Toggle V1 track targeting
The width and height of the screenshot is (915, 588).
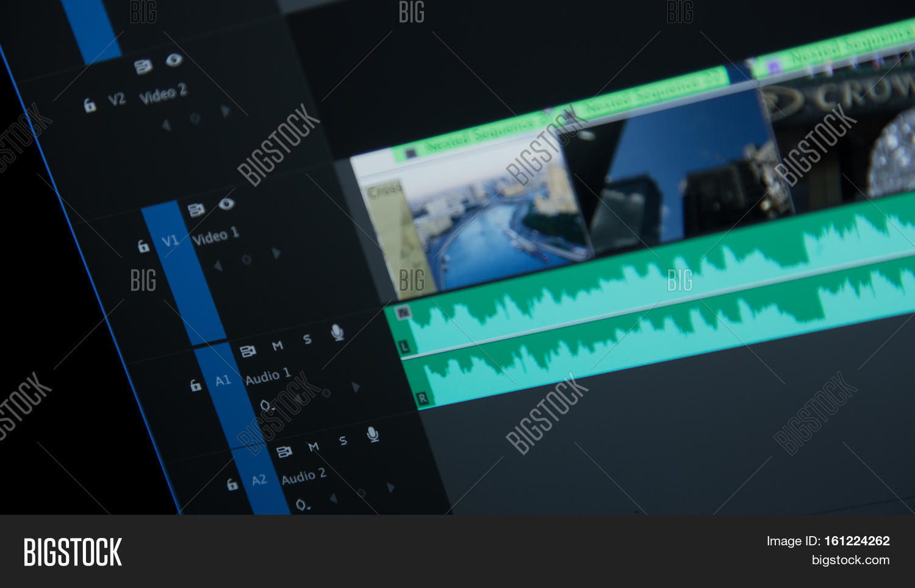(170, 240)
